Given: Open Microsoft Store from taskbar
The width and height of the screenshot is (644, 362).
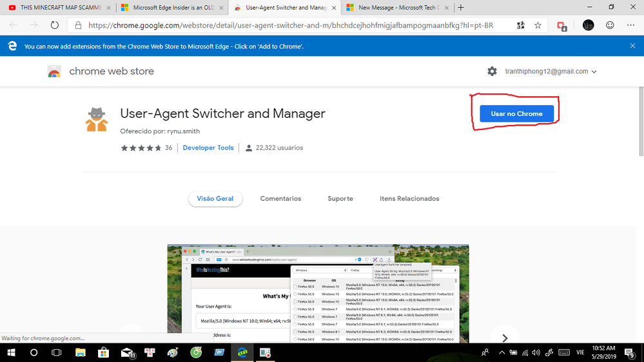Looking at the screenshot, I should point(103,352).
